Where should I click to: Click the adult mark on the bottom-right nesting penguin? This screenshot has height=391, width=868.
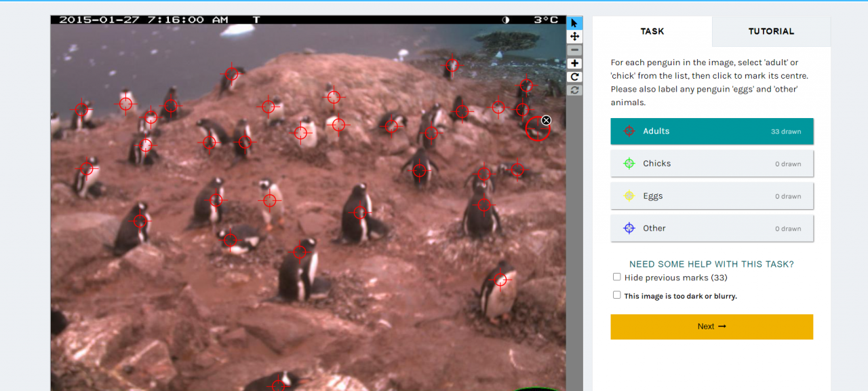point(500,279)
